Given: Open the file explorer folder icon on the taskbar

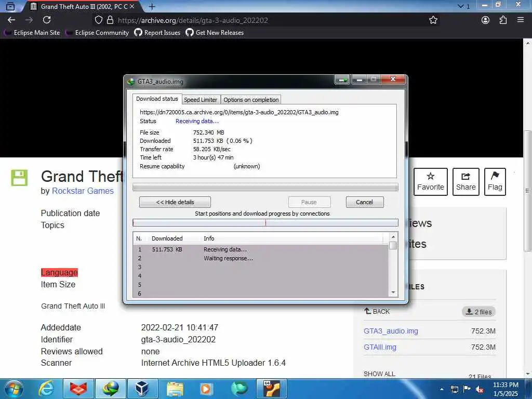Looking at the screenshot, I should 175,389.
